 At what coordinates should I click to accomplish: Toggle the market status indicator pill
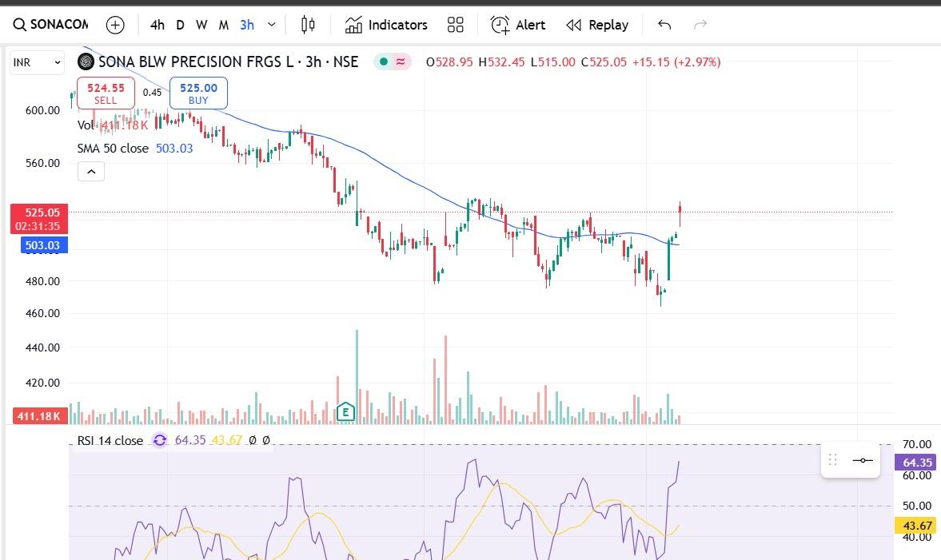(x=393, y=62)
